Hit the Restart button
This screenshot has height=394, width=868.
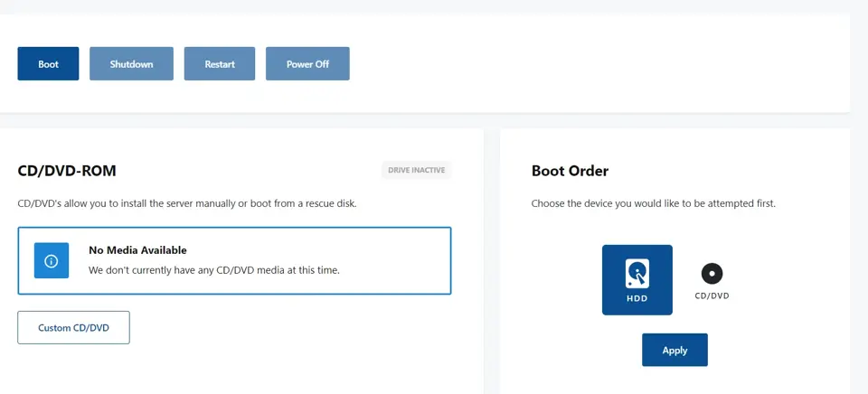[220, 63]
